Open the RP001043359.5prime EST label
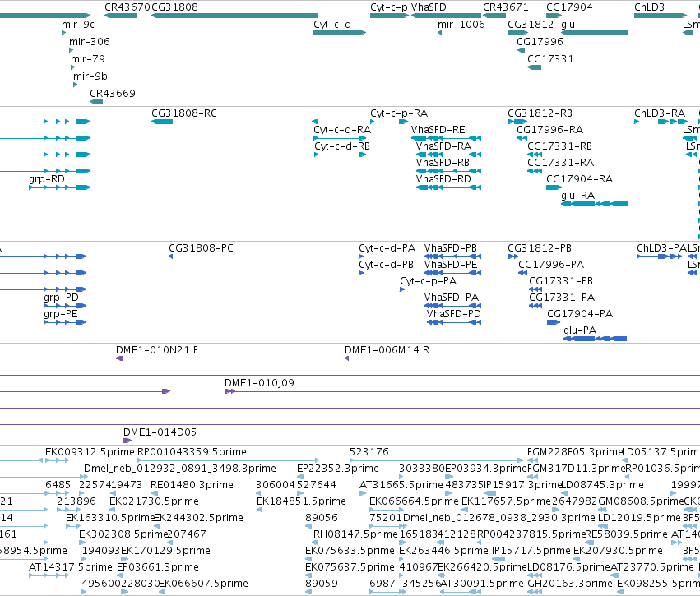The height and width of the screenshot is (596, 700). [x=192, y=452]
